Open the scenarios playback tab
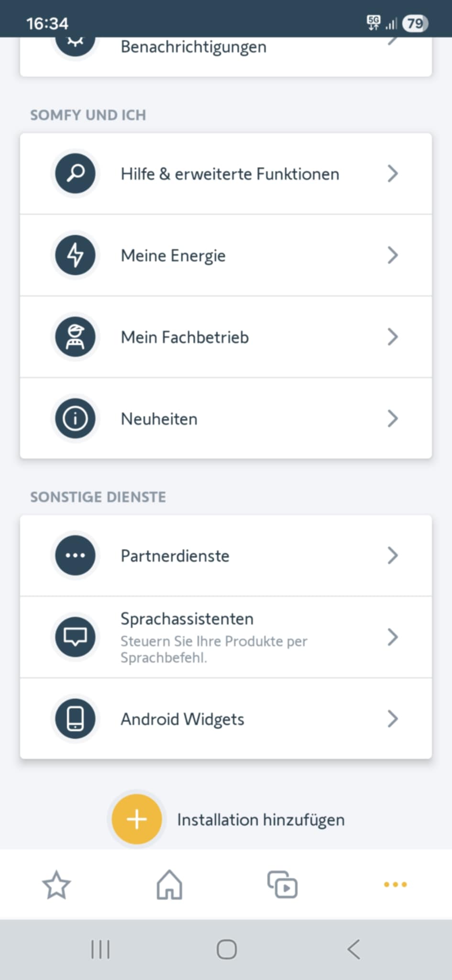The width and height of the screenshot is (452, 980). pyautogui.click(x=282, y=884)
